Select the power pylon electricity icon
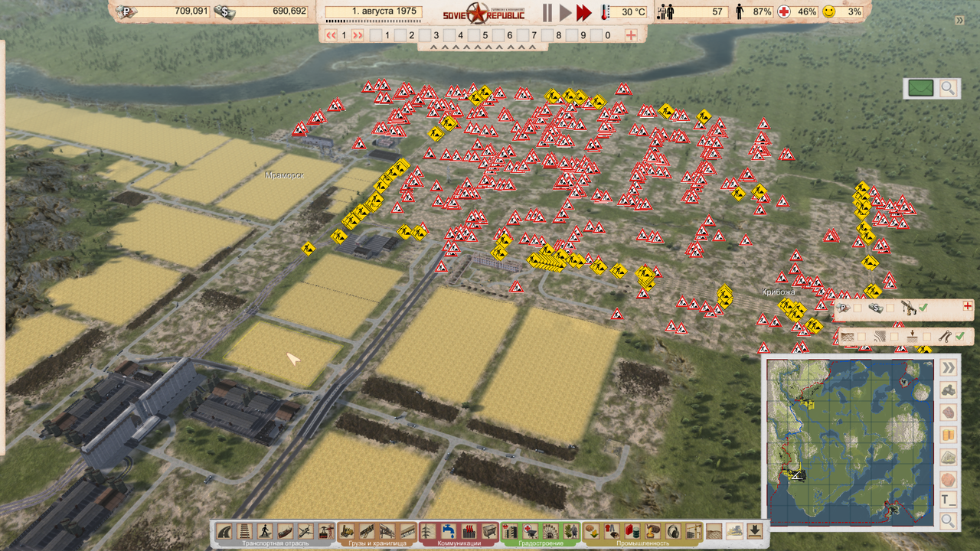The image size is (980, 551). click(430, 531)
